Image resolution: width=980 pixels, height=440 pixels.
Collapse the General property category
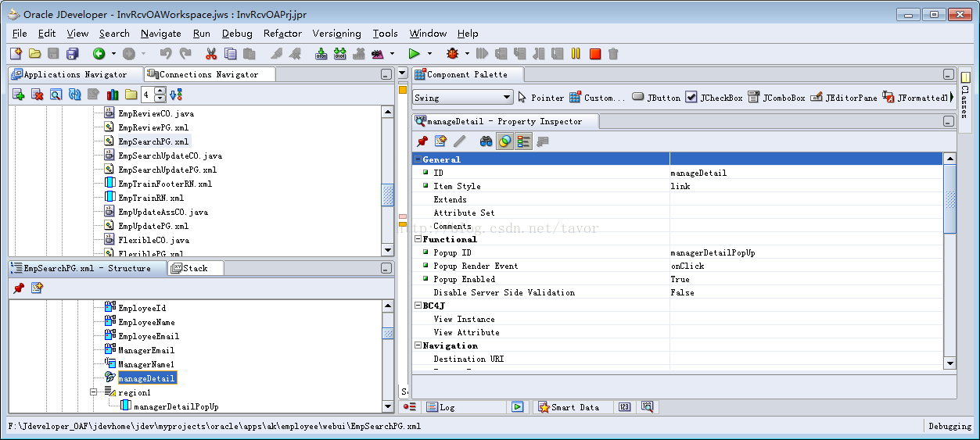coord(418,159)
